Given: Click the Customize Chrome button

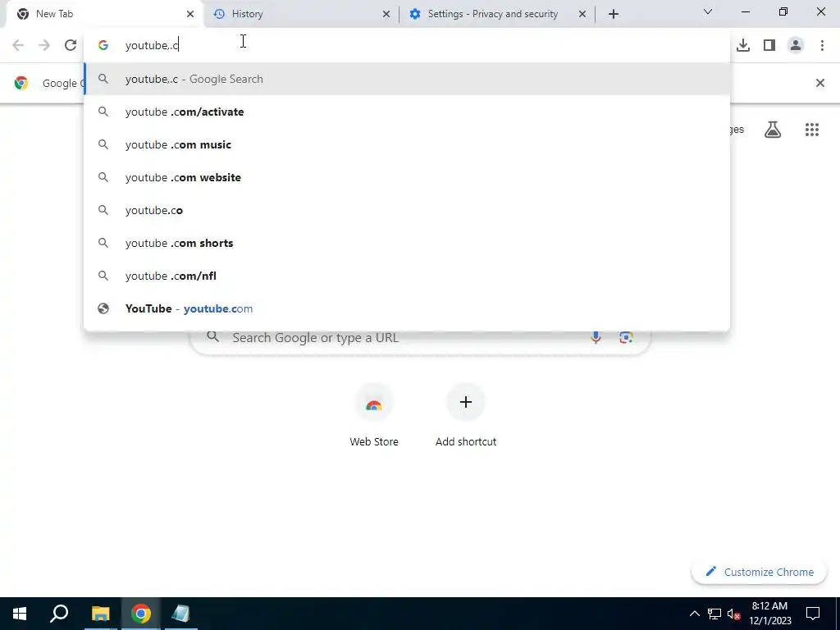Looking at the screenshot, I should (x=759, y=572).
